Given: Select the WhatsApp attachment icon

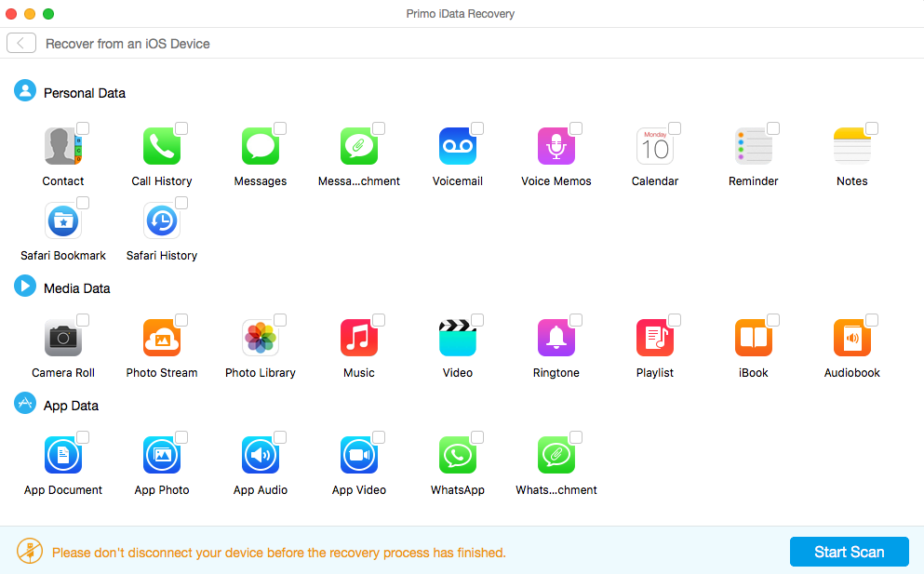Looking at the screenshot, I should 556,455.
